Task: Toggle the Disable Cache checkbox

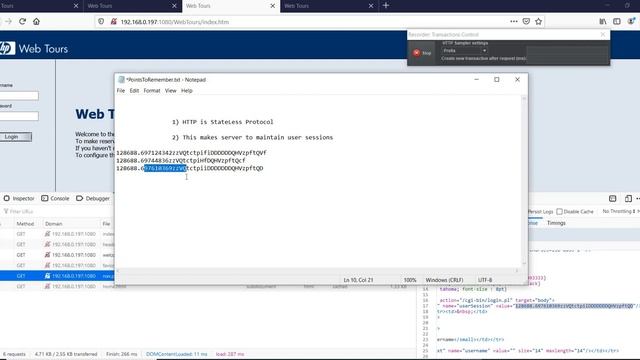Action: click(x=560, y=211)
